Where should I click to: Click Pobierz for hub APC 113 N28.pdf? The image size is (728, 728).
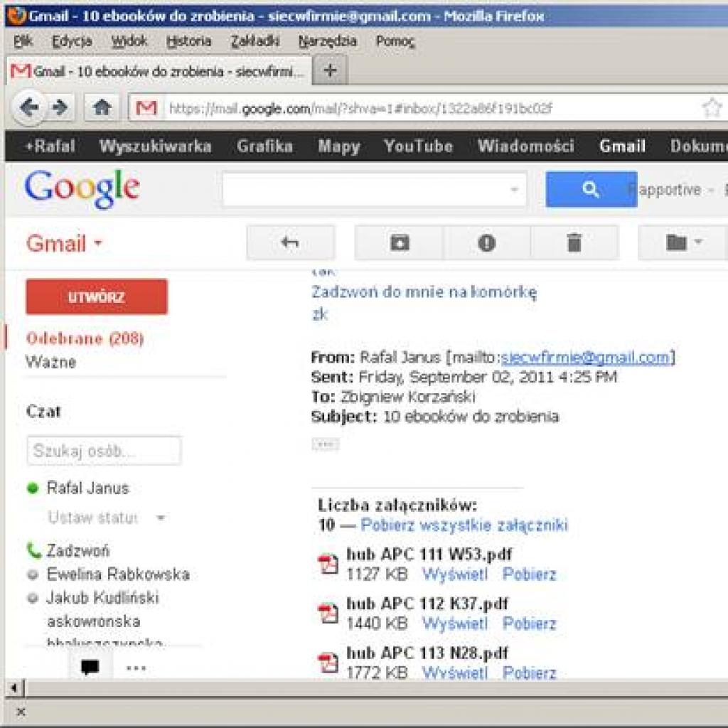point(529,673)
